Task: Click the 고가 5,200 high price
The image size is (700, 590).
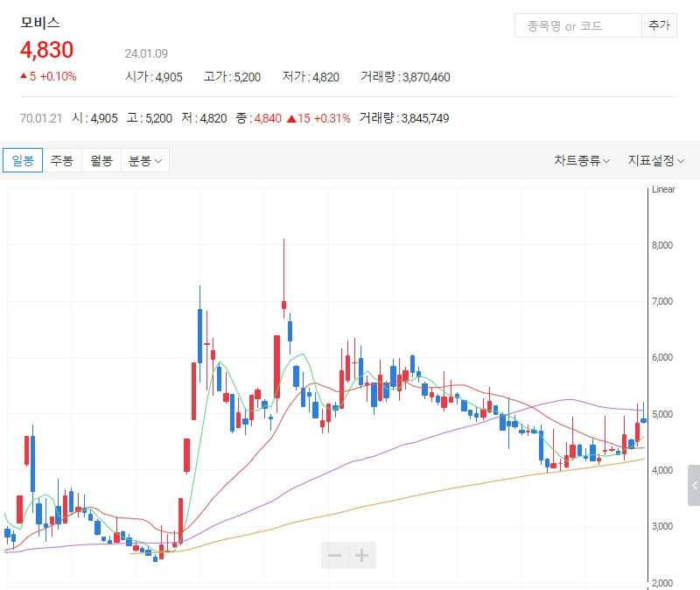Action: (x=232, y=77)
